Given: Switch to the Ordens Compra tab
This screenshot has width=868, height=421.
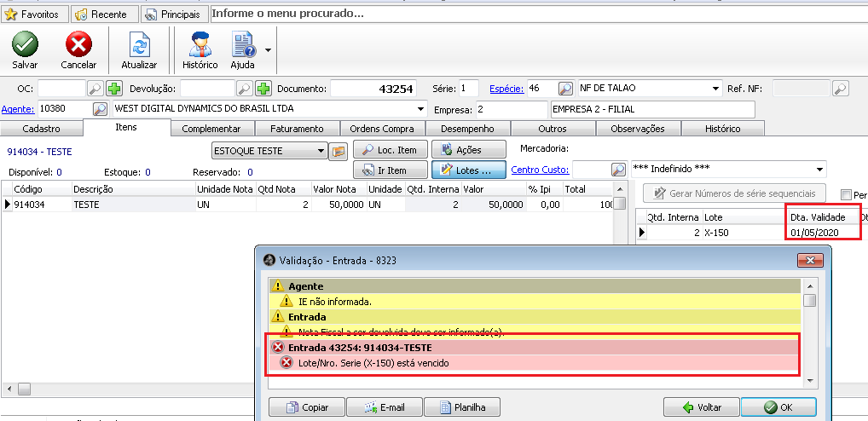Looking at the screenshot, I should click(x=382, y=129).
